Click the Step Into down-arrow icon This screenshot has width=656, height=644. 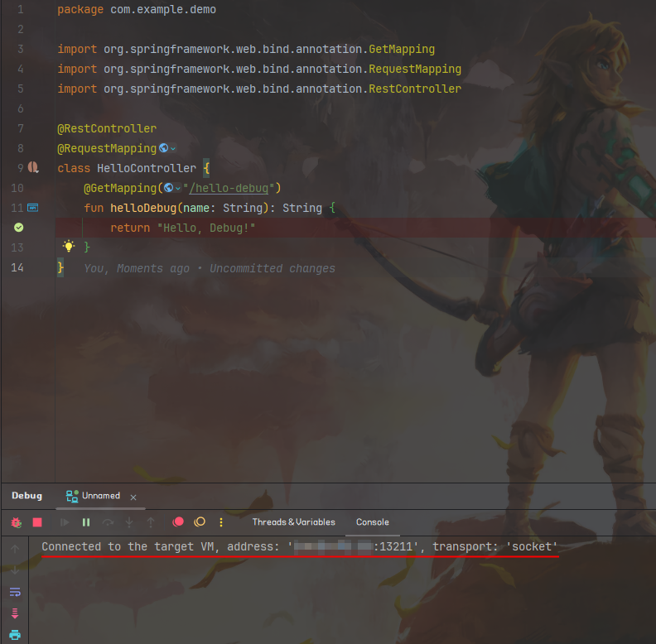[x=129, y=522]
